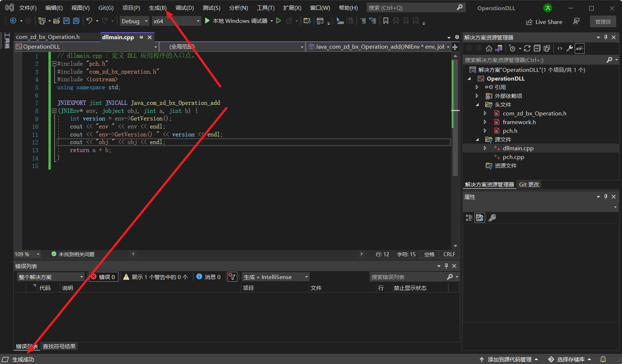
Task: Toggle Preview Selected Items in Solution Explorer
Action: tap(579, 48)
